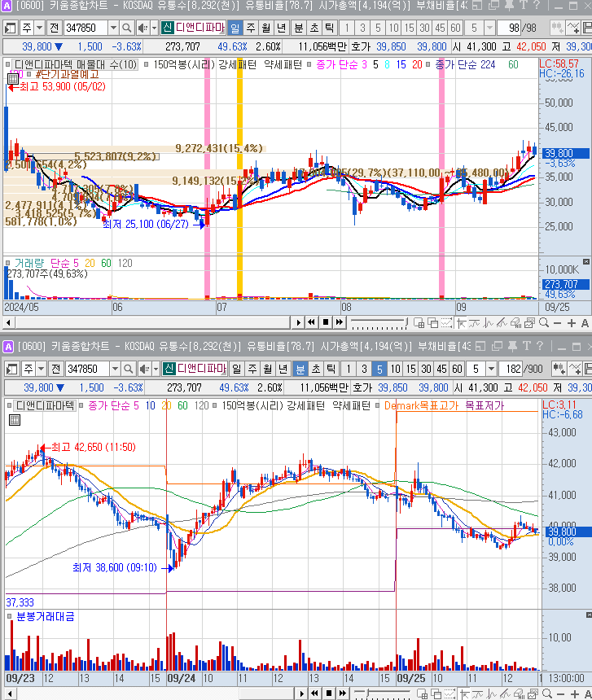The image size is (592, 700).
Task: Click eraser icon under upper chart
Action: click(x=516, y=323)
